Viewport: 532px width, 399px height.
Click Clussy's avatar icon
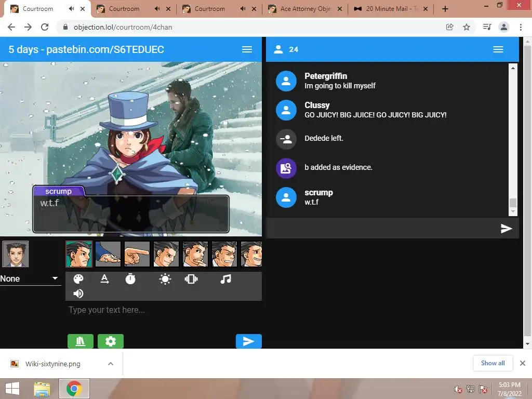(x=286, y=110)
